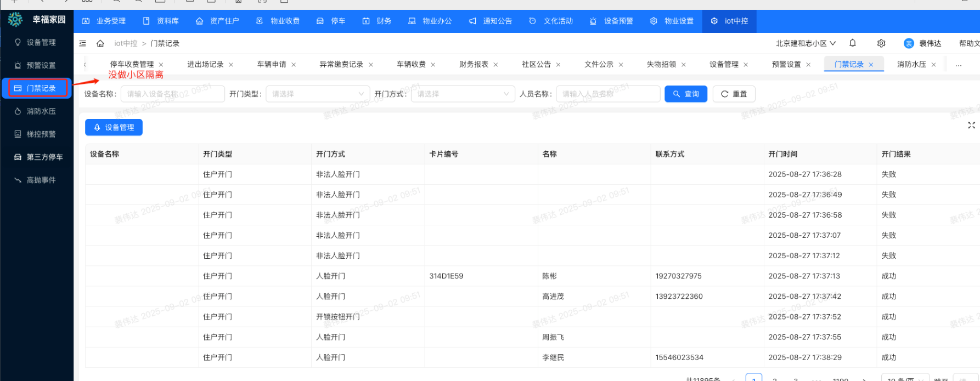Open 高抛事件 in the sidebar
Image resolution: width=980 pixels, height=381 pixels.
(41, 180)
